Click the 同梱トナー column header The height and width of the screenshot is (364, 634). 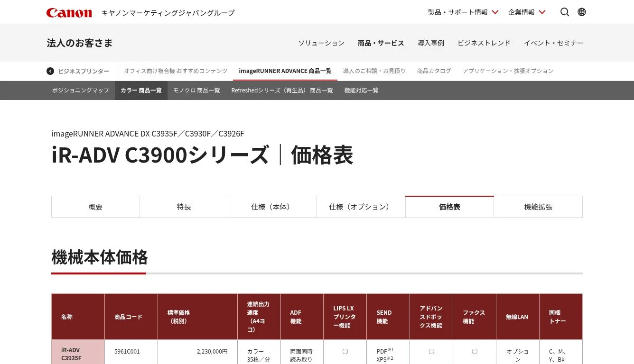(561, 317)
